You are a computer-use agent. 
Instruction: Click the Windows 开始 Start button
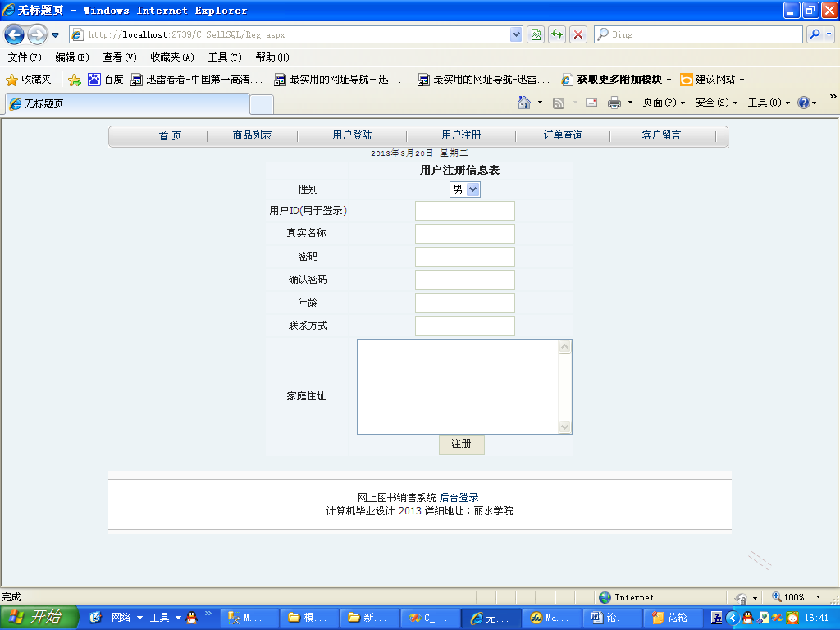(39, 618)
